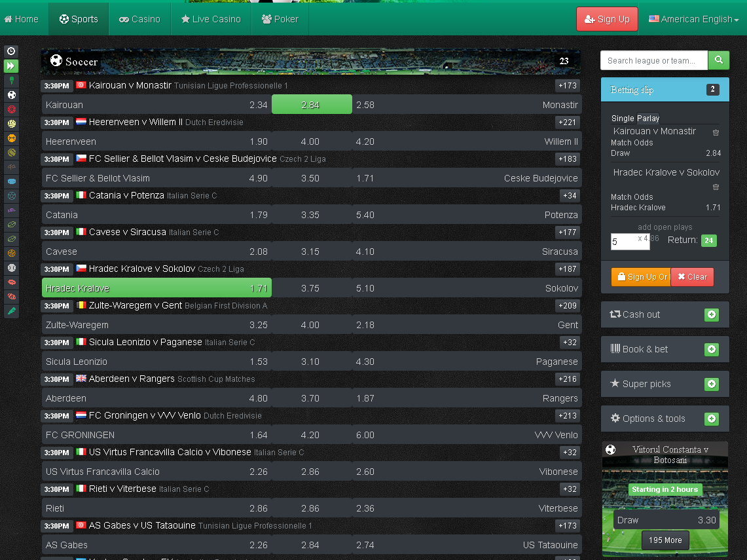Expand the Options & tools panel

(712, 419)
